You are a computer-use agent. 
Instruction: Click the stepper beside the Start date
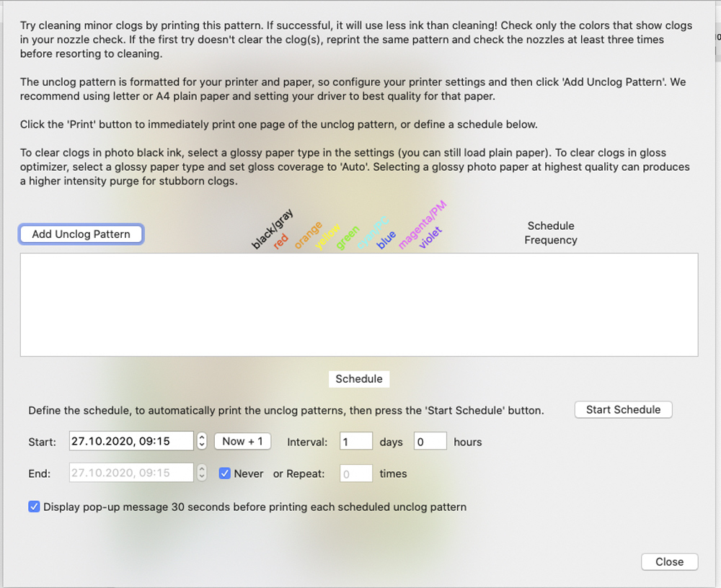tap(202, 441)
